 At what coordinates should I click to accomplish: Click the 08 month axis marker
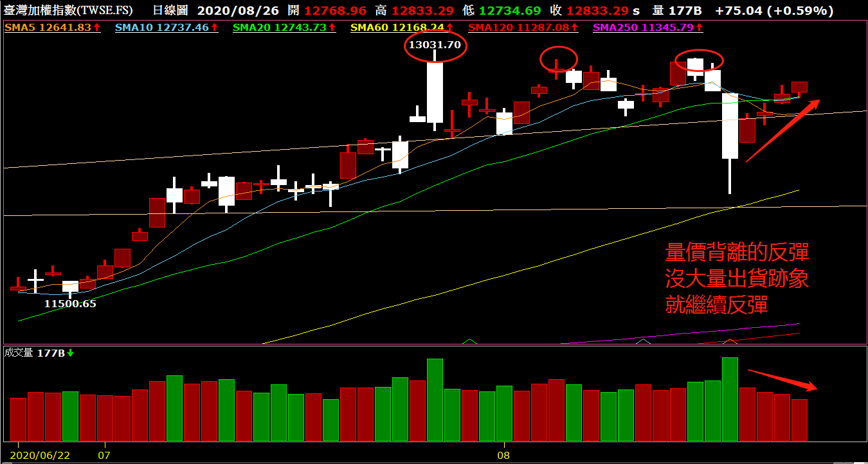click(505, 455)
